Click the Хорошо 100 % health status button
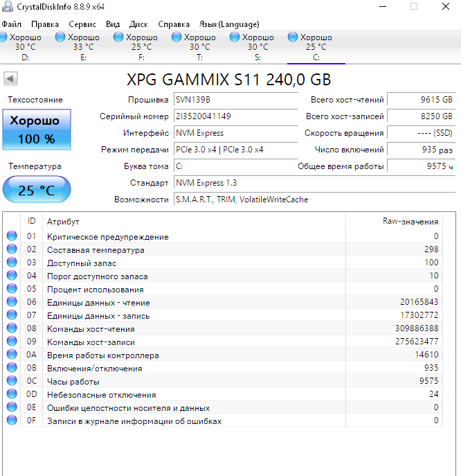The image size is (461, 476). pyautogui.click(x=37, y=130)
